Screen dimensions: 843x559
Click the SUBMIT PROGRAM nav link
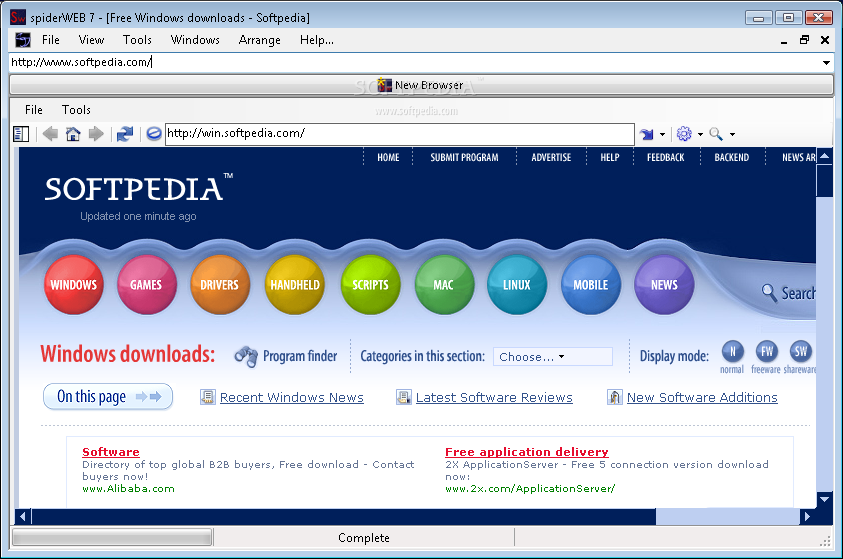tap(464, 157)
